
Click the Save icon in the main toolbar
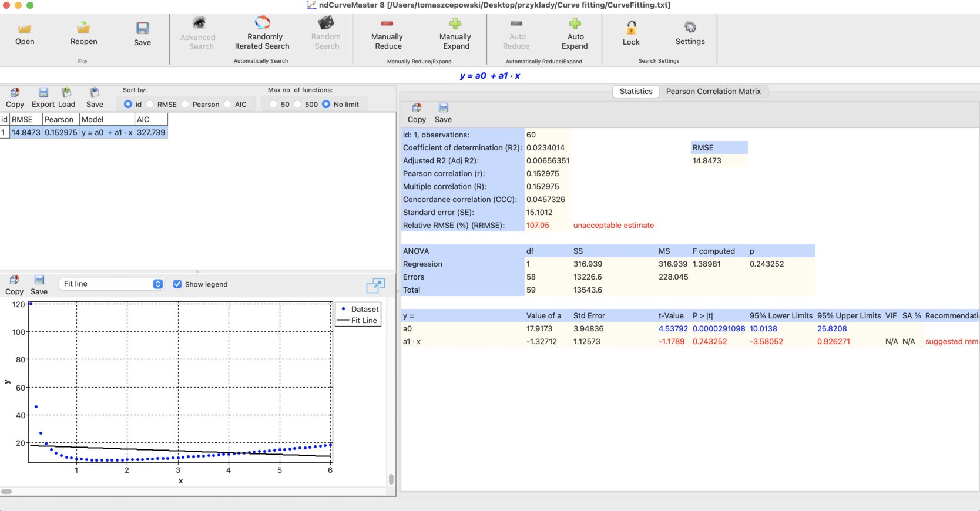pyautogui.click(x=142, y=29)
